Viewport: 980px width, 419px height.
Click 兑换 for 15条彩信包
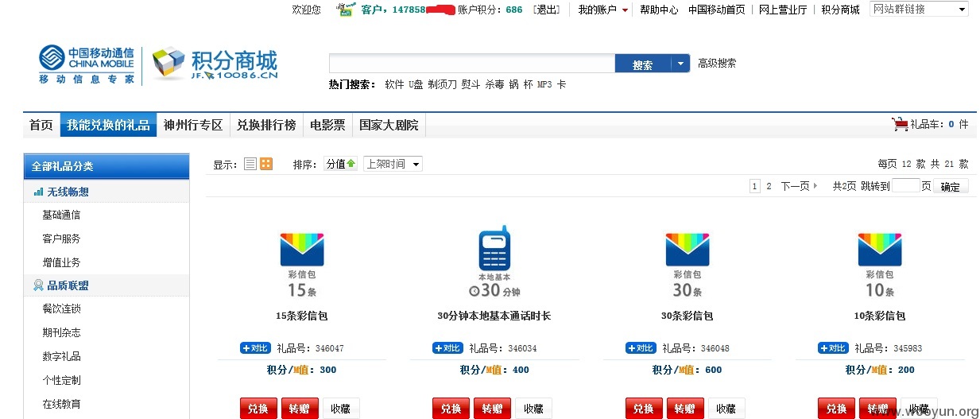tap(258, 409)
